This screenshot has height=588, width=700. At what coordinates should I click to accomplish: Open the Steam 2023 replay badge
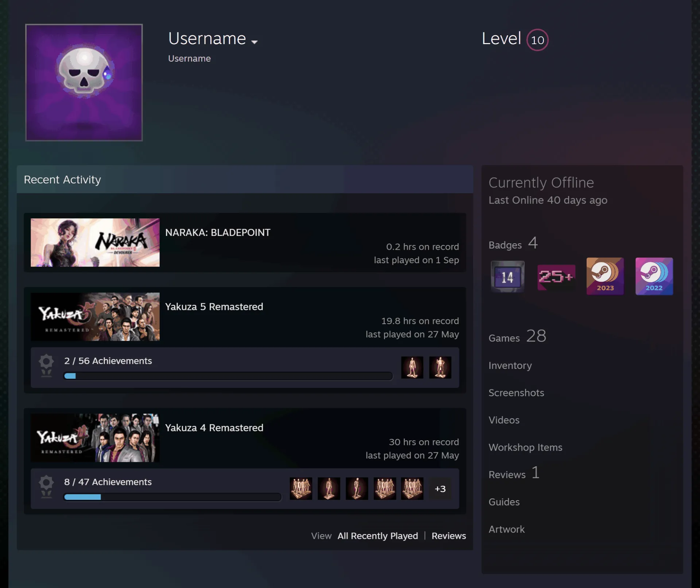click(605, 276)
